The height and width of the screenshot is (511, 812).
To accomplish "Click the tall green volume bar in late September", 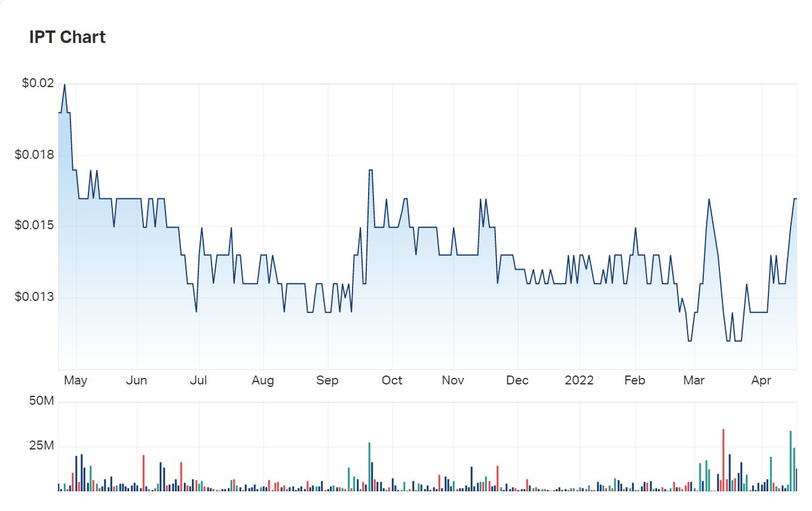I will (x=369, y=466).
